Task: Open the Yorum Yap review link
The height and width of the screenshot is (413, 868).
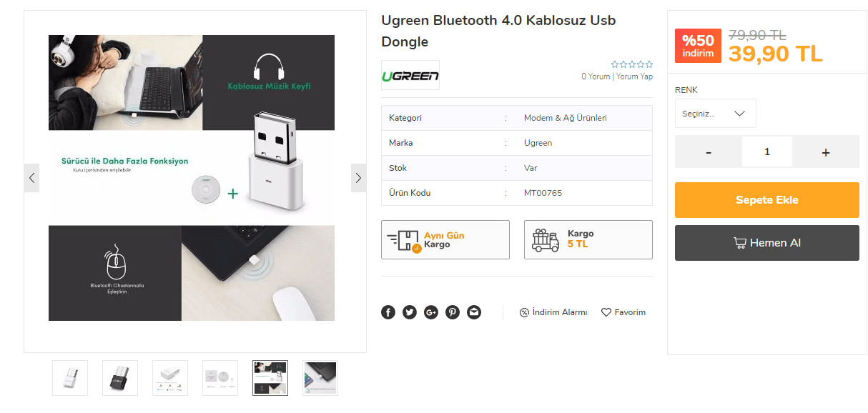Action: point(634,76)
